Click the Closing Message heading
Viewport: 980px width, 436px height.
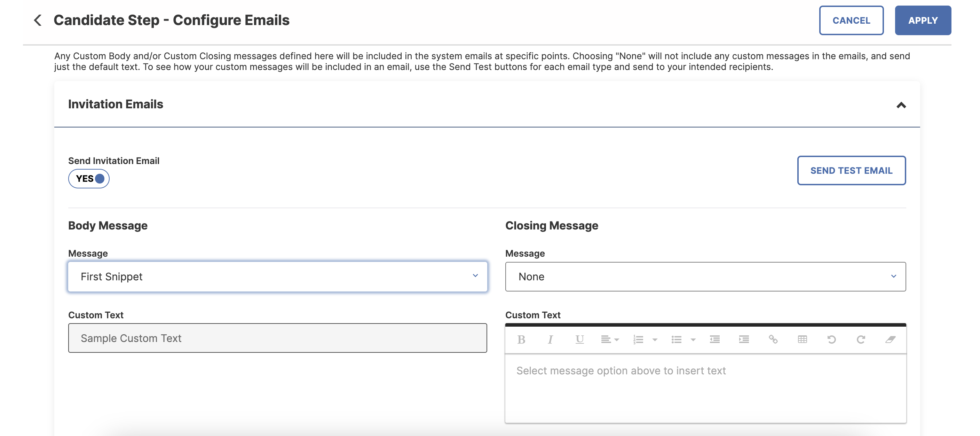[x=552, y=225]
